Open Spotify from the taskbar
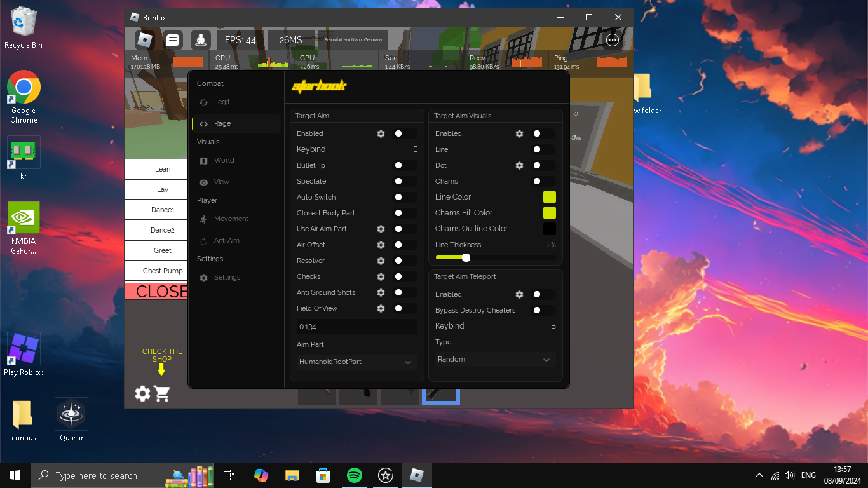Viewport: 868px width, 488px height. point(355,475)
